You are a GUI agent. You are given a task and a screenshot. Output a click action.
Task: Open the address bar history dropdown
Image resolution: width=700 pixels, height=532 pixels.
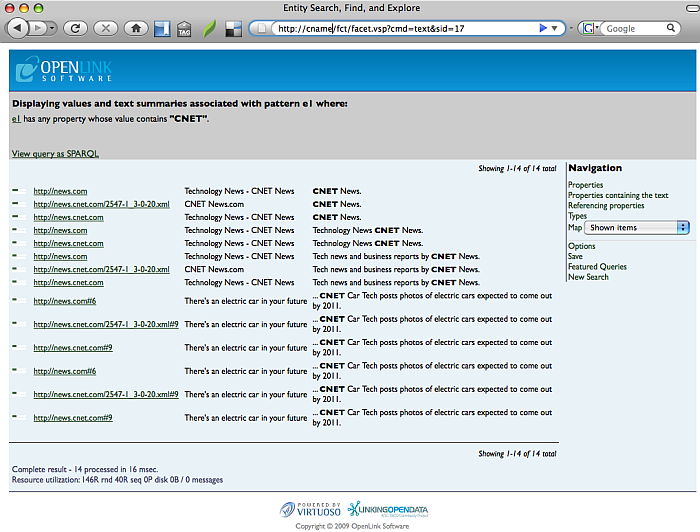554,28
